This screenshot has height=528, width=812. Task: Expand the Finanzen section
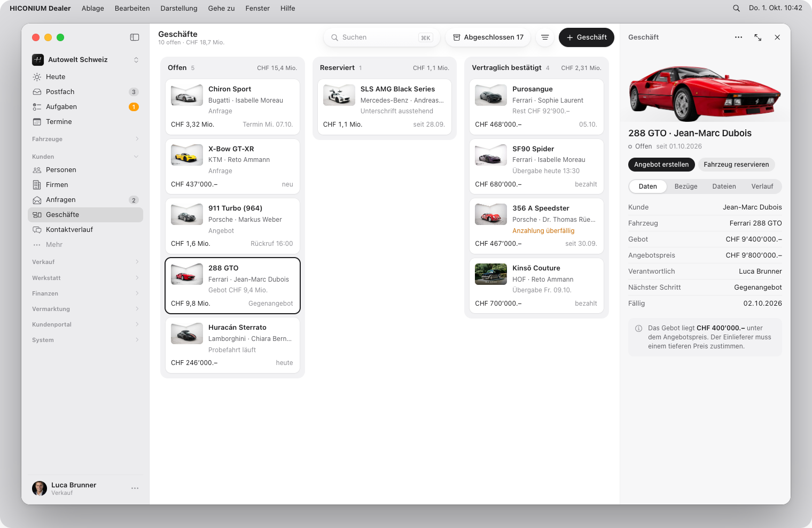(x=85, y=293)
